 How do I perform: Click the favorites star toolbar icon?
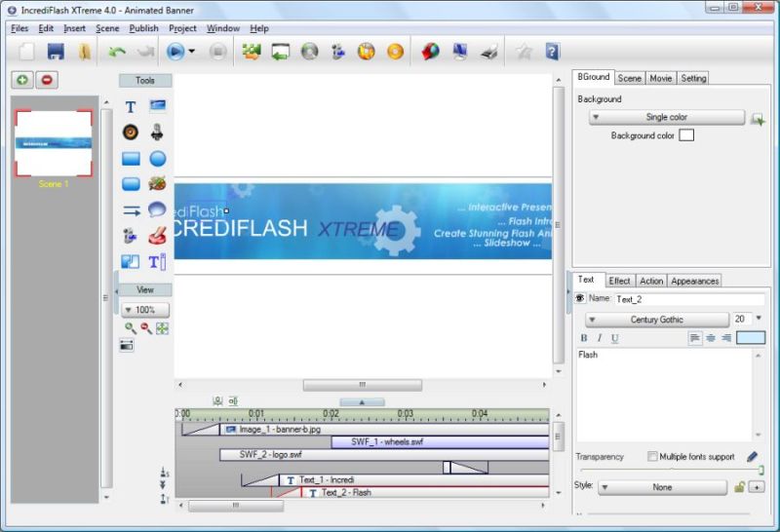[524, 52]
